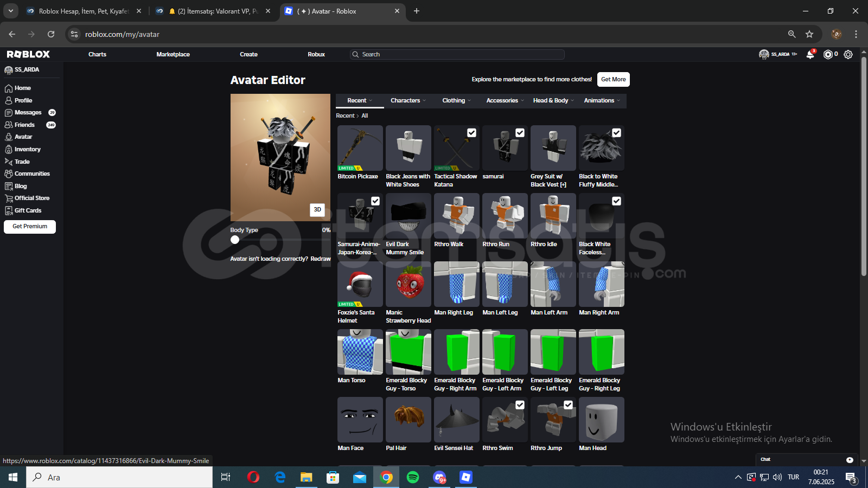
Task: Adjust the Body Type slider handle
Action: [x=235, y=240]
